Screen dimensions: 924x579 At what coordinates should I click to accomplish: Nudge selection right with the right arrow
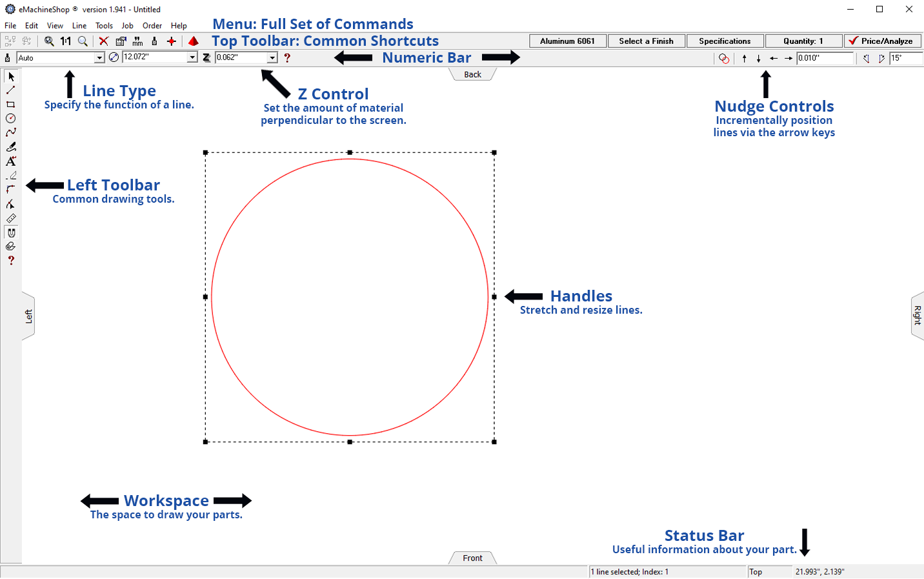788,58
